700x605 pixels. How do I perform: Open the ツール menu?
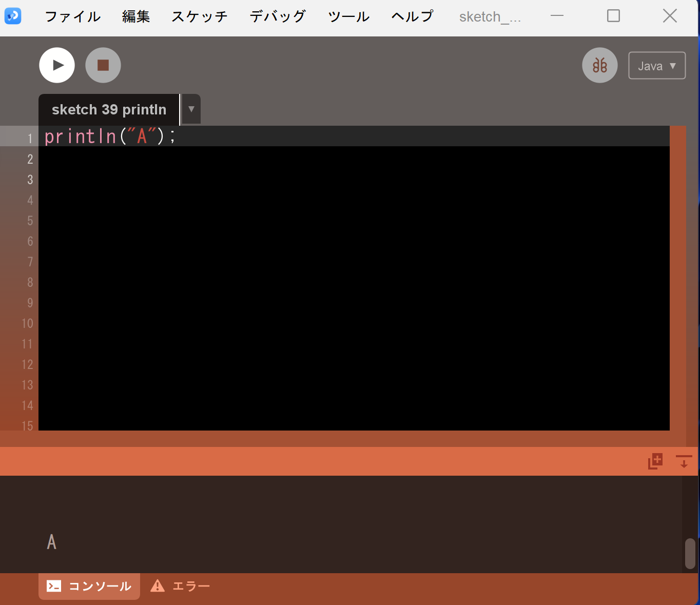348,16
